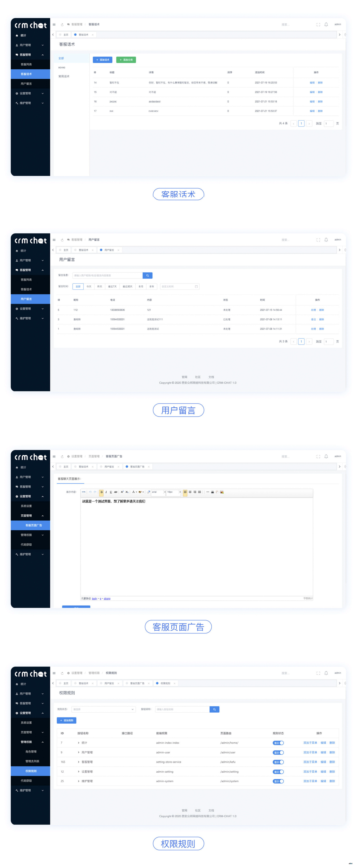Switch to 主页 tab in 客服话术 panel
This screenshot has height=868, width=355.
(64, 35)
